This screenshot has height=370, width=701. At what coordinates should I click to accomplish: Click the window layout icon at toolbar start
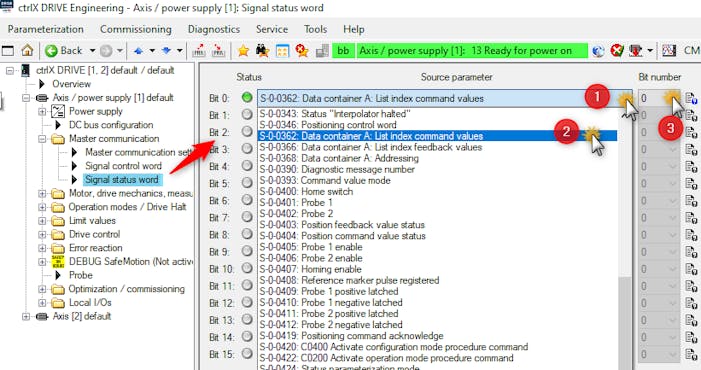8,50
